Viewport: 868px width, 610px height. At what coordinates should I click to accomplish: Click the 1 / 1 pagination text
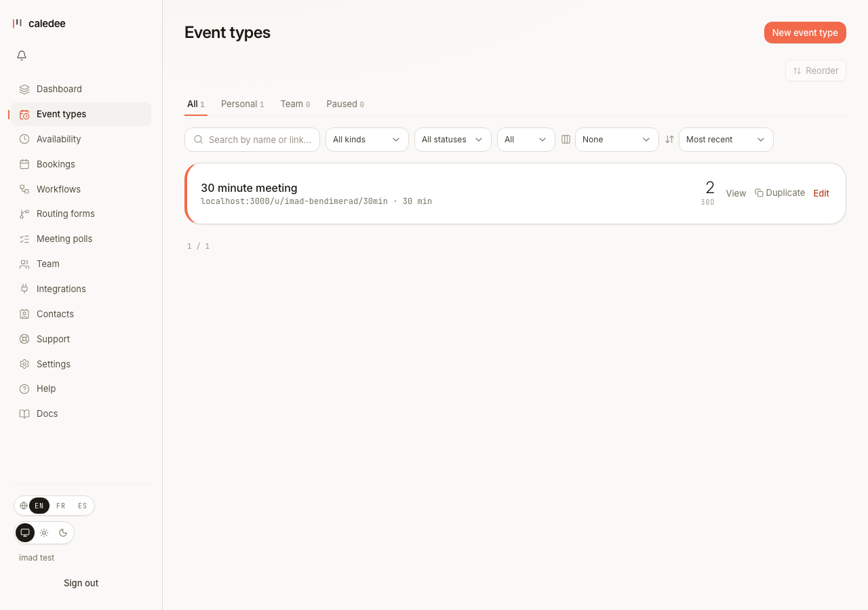[x=199, y=246]
